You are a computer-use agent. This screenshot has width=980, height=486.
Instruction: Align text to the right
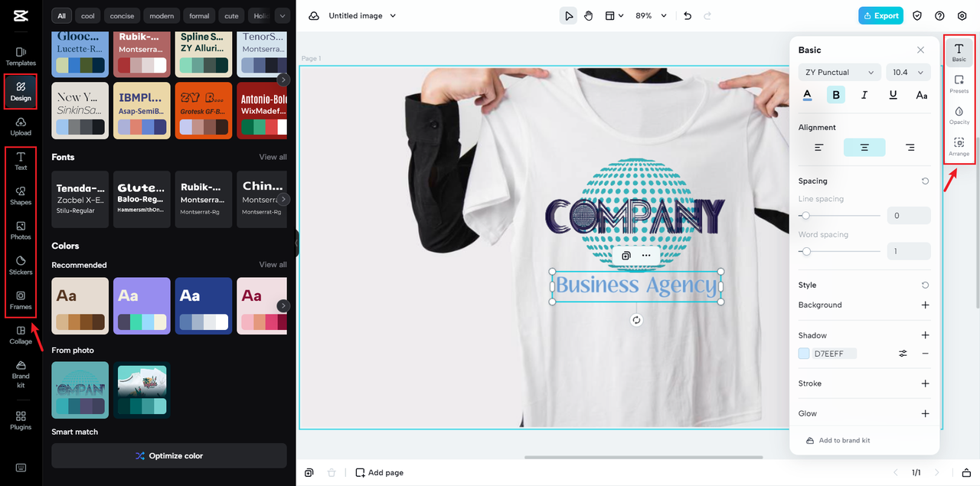(x=910, y=147)
